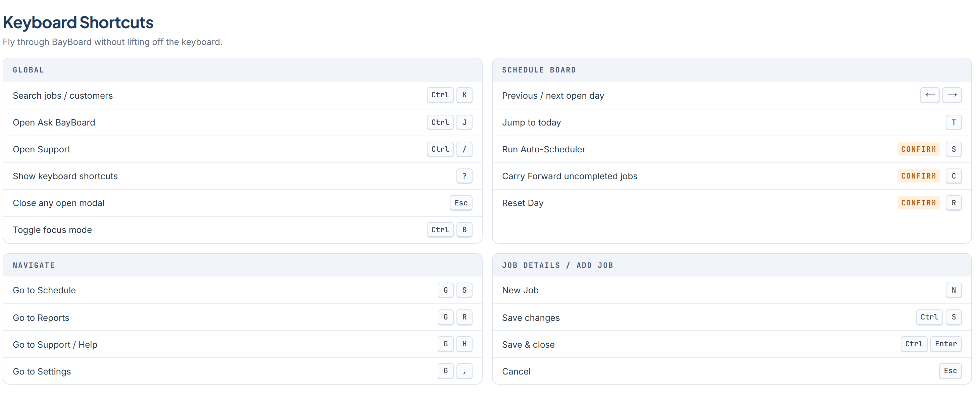Select the 'Open Ask BayBoard' text
The image size is (980, 396).
pos(54,122)
